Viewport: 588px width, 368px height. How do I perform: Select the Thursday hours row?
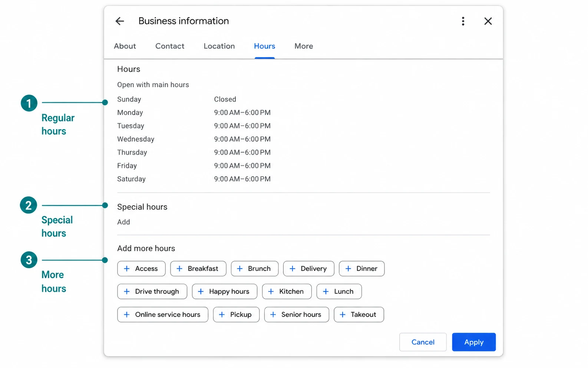(194, 152)
